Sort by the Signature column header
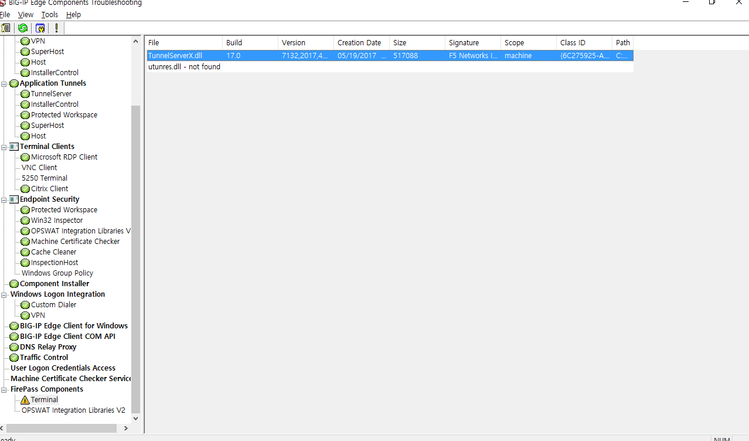The height and width of the screenshot is (441, 749). coord(473,43)
